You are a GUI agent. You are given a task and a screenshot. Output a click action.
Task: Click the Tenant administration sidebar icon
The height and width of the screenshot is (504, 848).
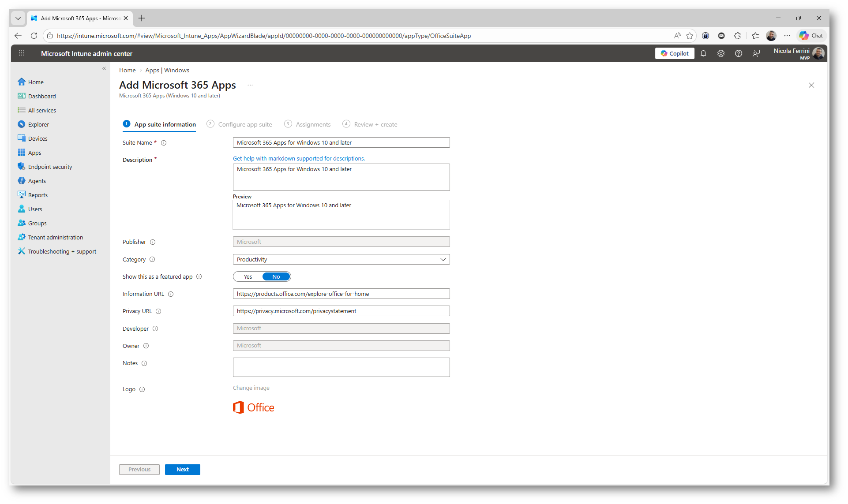click(x=21, y=237)
